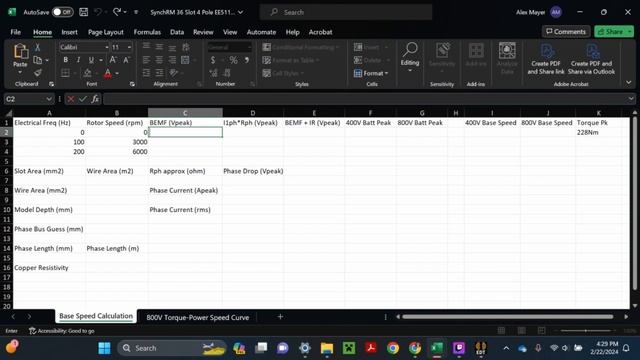
Task: Open Windows Start menu
Action: click(104, 348)
